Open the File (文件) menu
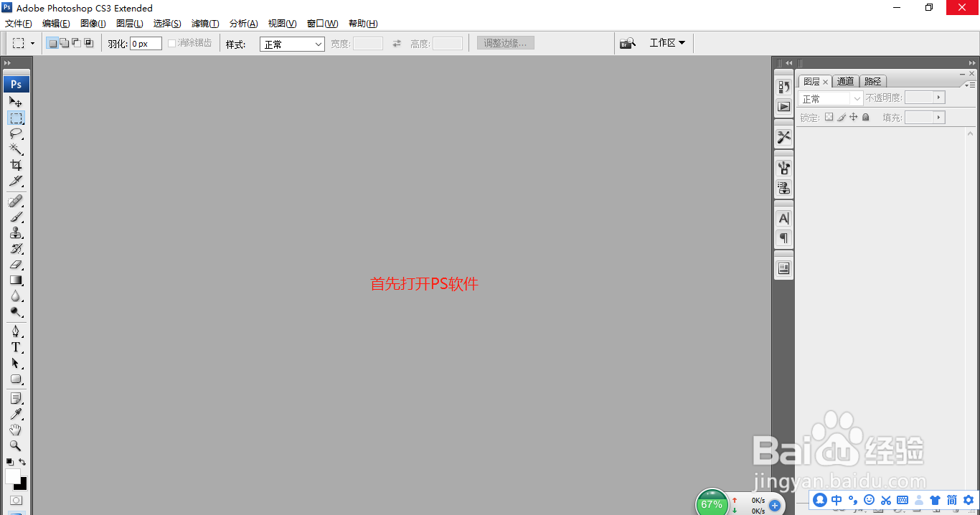The height and width of the screenshot is (515, 980). (x=19, y=24)
